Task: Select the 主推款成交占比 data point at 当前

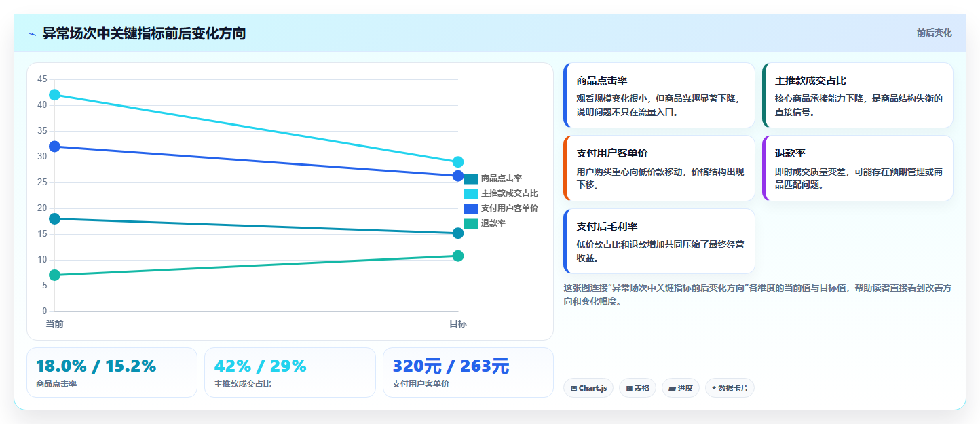Action: 55,95
